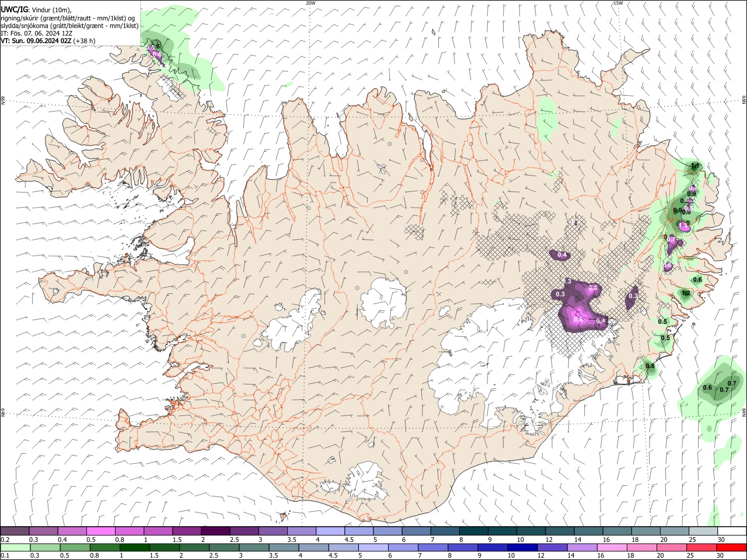The width and height of the screenshot is (747, 560).
Task: Pick the deep blue 10 swatch, bottom scale
Action: [522, 548]
